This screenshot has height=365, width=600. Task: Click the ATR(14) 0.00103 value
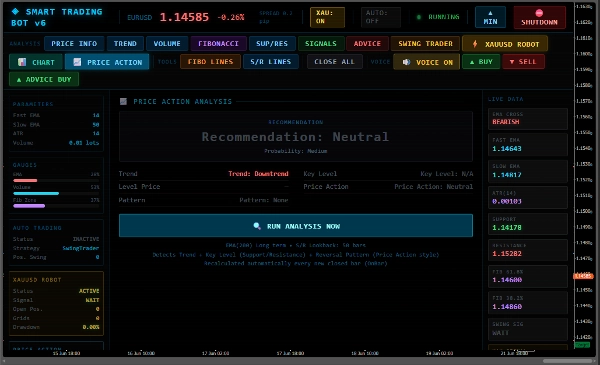point(507,201)
